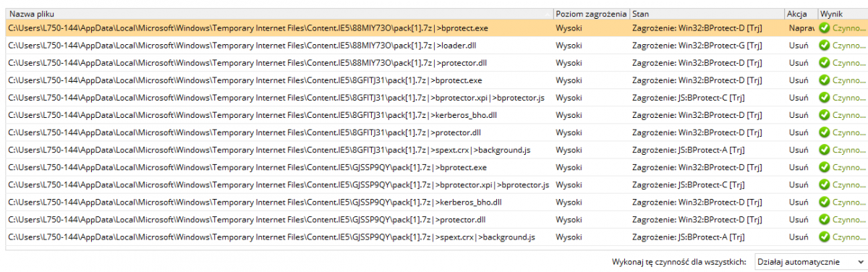Select file path of GJSSP9QY kerberos_bho.dll

[x=255, y=202]
